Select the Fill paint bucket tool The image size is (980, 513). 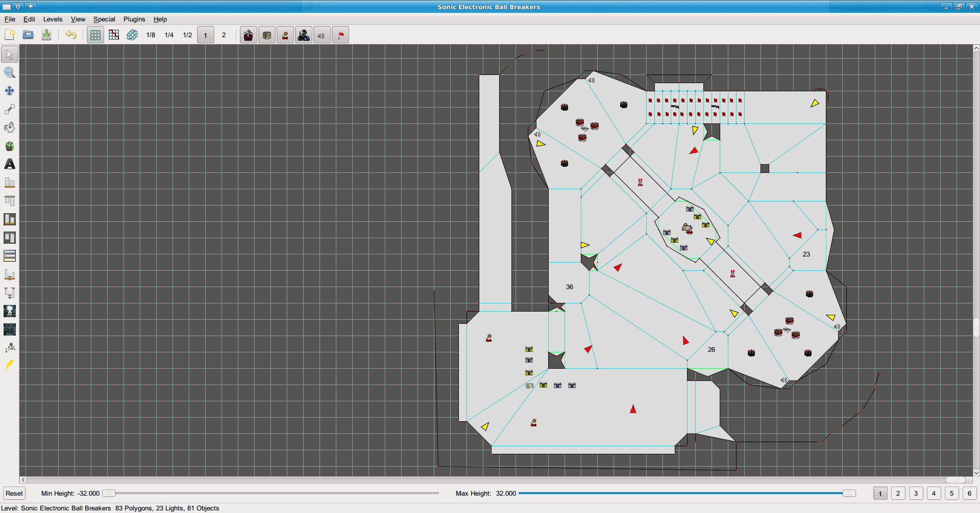[x=10, y=127]
